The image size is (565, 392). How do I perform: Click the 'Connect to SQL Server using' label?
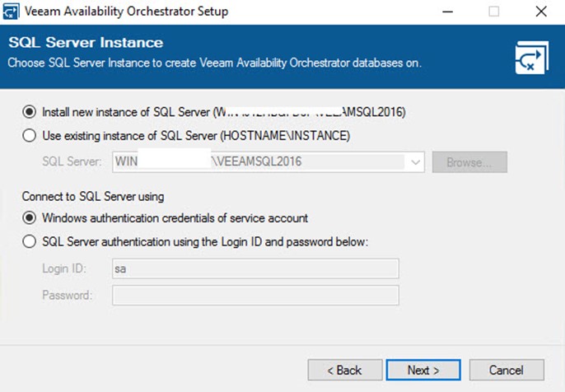tap(93, 196)
